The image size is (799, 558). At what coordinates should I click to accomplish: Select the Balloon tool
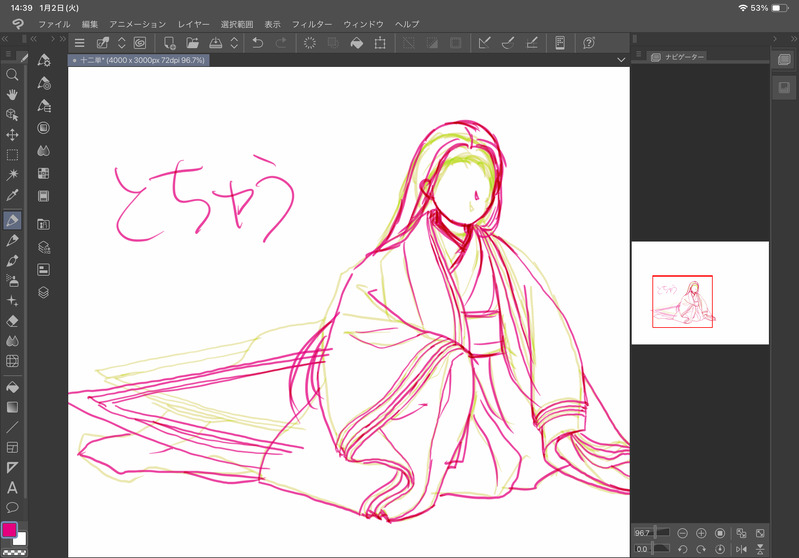pos(12,508)
